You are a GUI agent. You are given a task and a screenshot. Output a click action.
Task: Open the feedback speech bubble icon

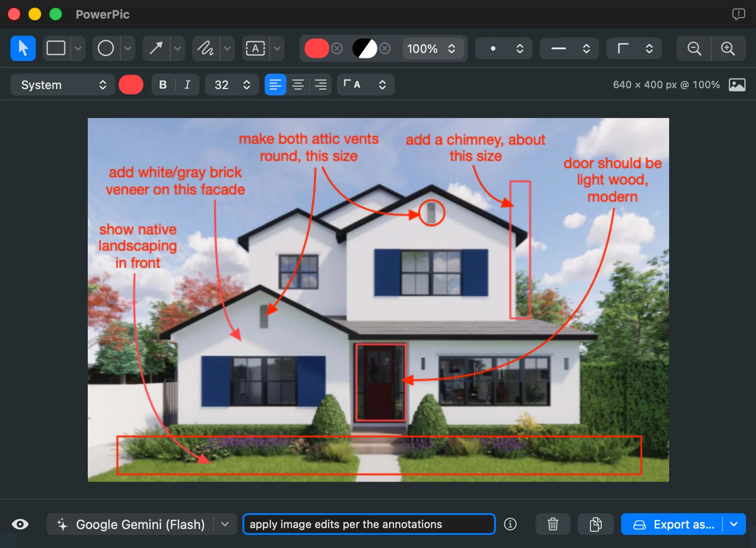coord(738,14)
